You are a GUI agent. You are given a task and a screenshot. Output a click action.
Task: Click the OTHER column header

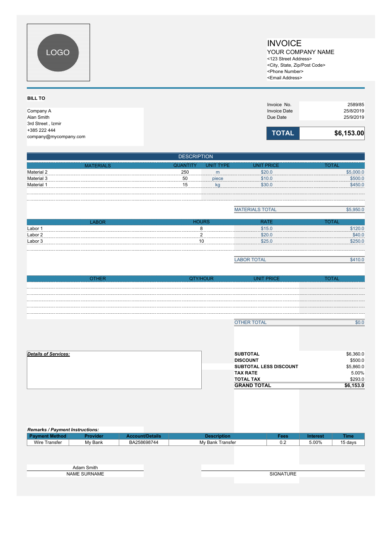point(98,279)
